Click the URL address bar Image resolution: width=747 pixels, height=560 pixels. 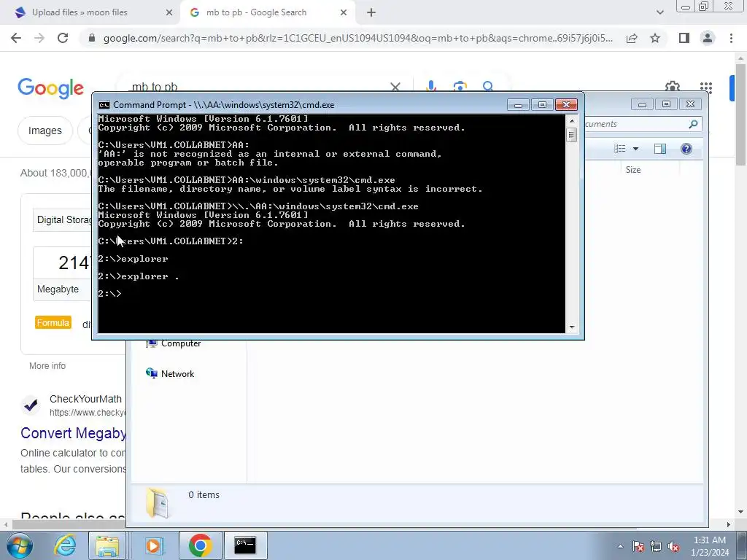(357, 38)
